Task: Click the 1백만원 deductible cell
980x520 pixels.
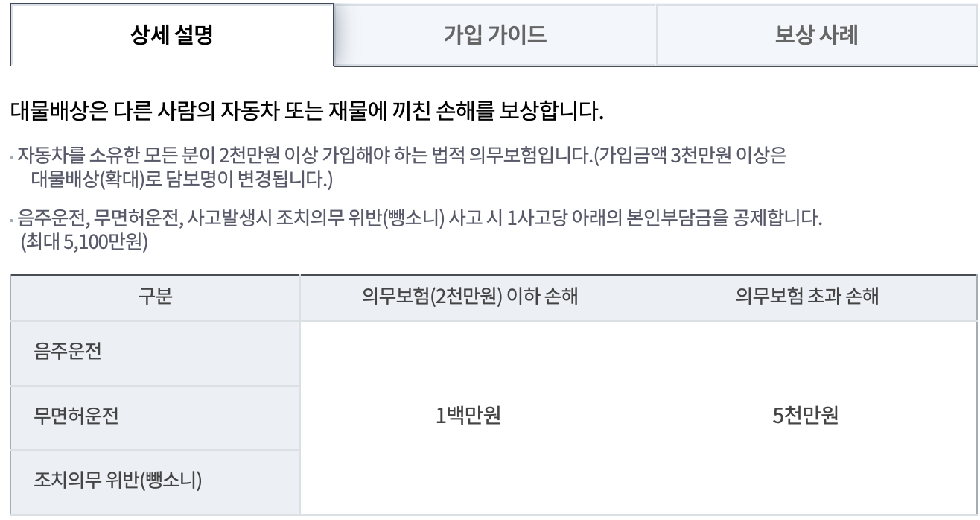Action: (468, 417)
